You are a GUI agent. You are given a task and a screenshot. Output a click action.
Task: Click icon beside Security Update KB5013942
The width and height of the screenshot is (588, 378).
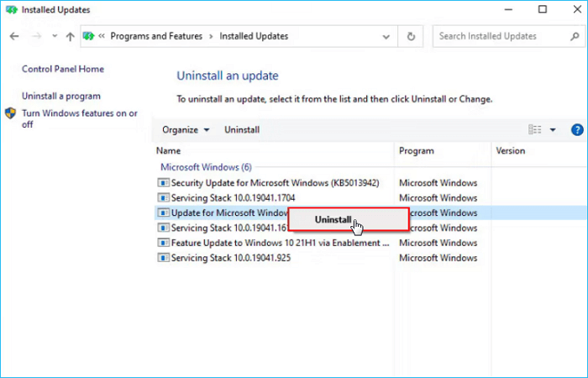pos(164,182)
